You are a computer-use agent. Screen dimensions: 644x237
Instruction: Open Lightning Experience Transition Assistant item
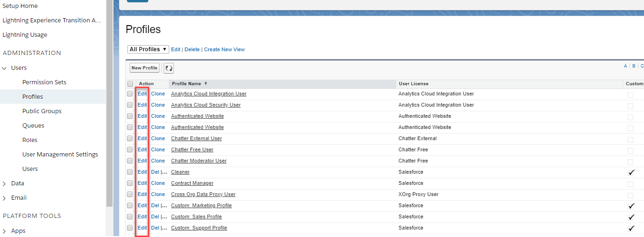click(x=52, y=20)
